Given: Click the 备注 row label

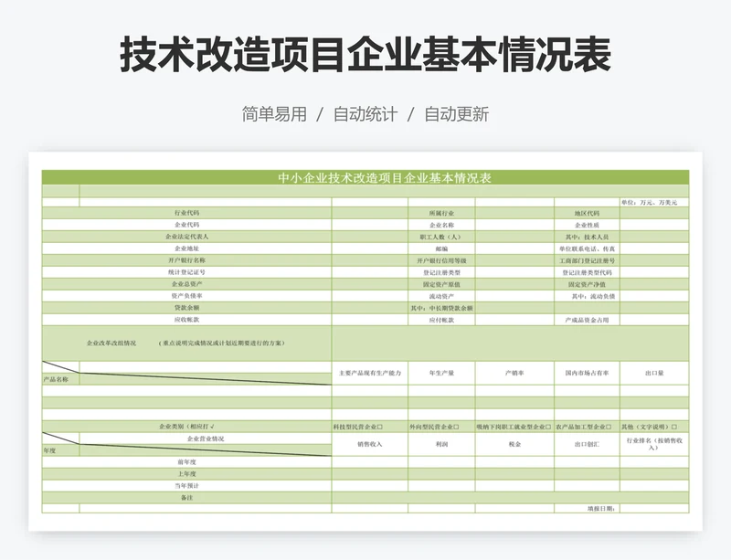Looking at the screenshot, I should (x=187, y=498).
